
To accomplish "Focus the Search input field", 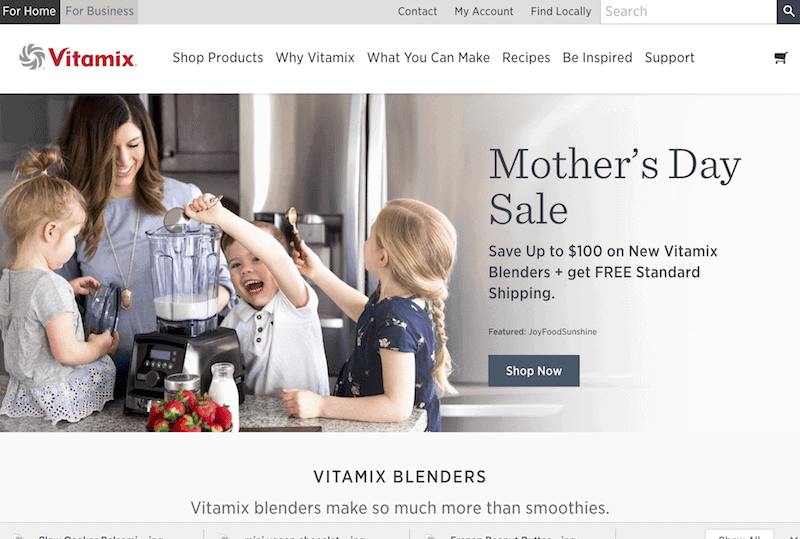I will [688, 11].
